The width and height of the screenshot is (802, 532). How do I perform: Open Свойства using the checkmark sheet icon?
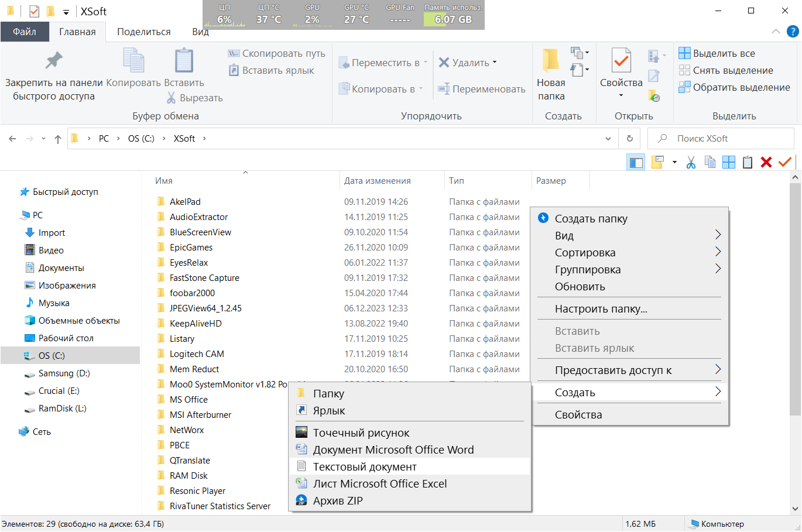621,60
